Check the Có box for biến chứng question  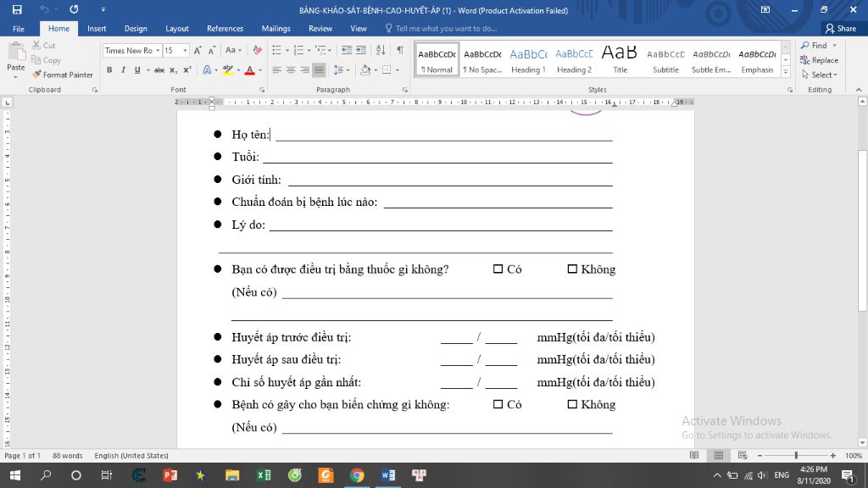[498, 404]
